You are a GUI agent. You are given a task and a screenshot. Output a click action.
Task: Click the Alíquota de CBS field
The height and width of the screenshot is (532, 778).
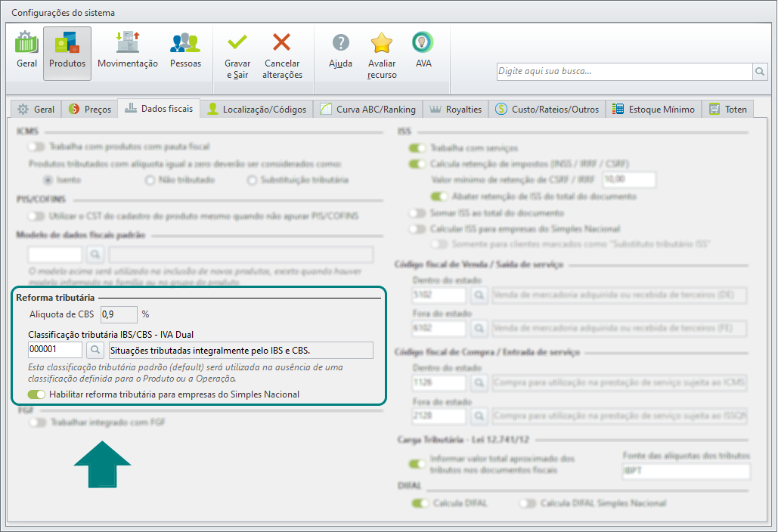pyautogui.click(x=119, y=314)
